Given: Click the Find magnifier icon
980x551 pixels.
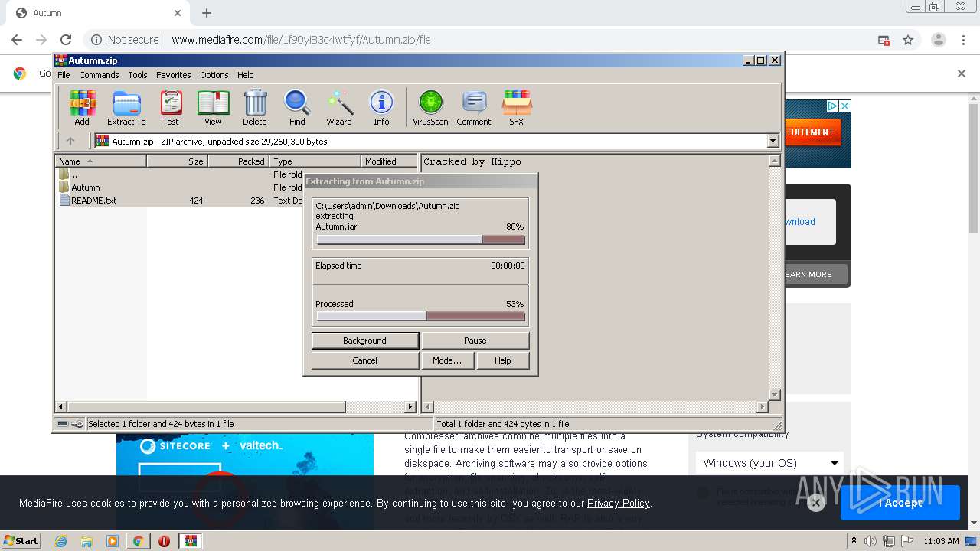Looking at the screenshot, I should pos(297,107).
